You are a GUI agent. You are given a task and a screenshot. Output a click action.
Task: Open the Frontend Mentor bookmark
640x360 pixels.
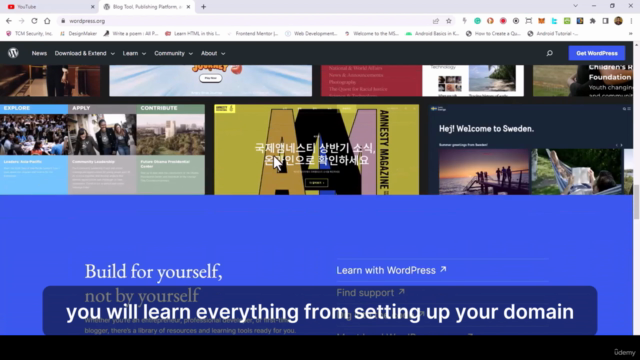coord(253,33)
